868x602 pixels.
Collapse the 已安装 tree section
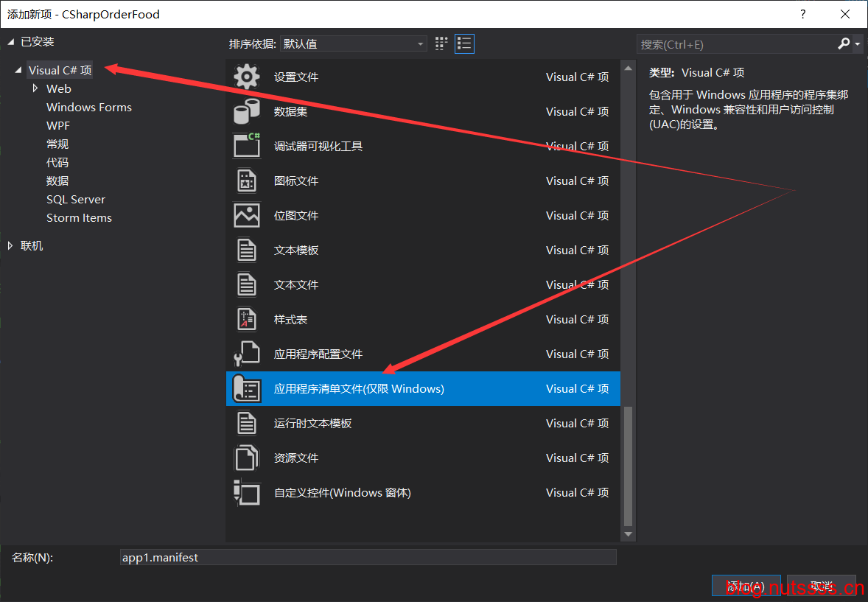coord(10,42)
